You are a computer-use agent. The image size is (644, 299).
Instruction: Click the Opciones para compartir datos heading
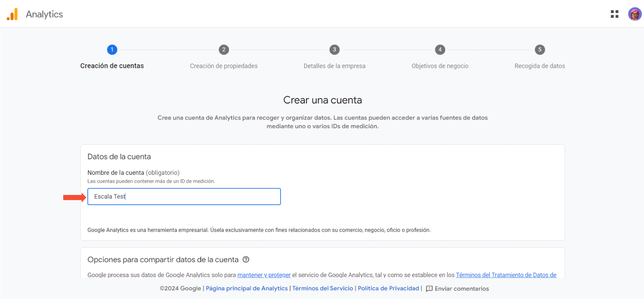tap(163, 260)
